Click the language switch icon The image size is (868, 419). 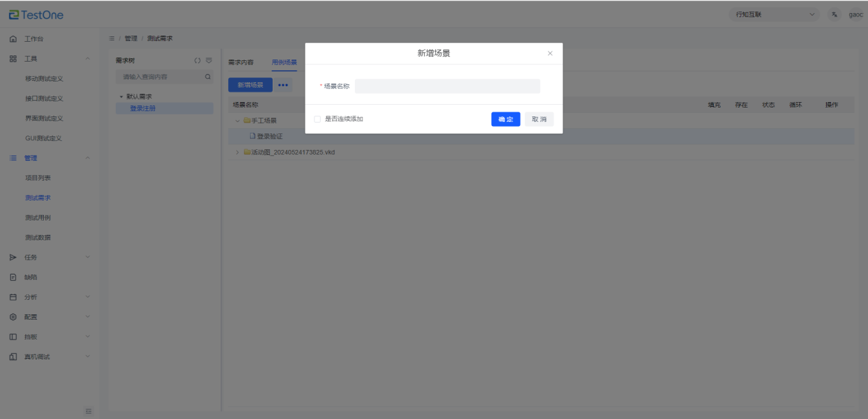(x=834, y=14)
